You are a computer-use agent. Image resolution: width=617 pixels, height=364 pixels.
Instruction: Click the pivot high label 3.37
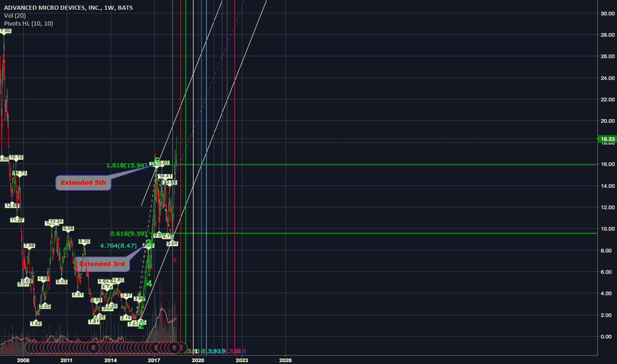[x=126, y=295]
